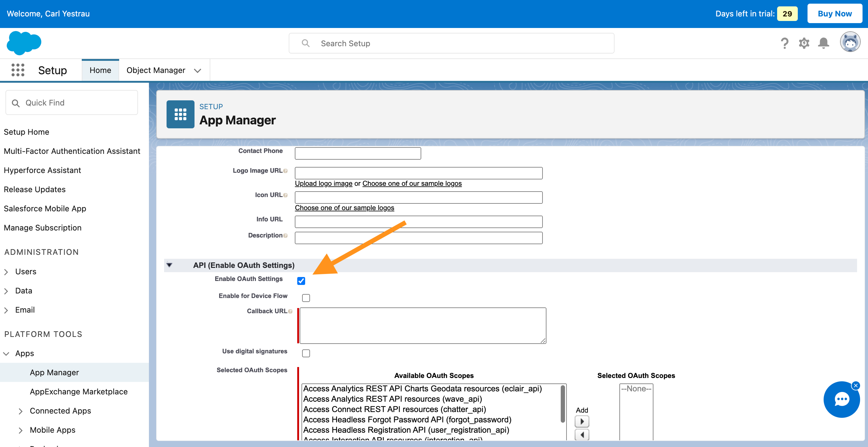The width and height of the screenshot is (868, 447).
Task: Click the Callback URL text area
Action: (422, 326)
